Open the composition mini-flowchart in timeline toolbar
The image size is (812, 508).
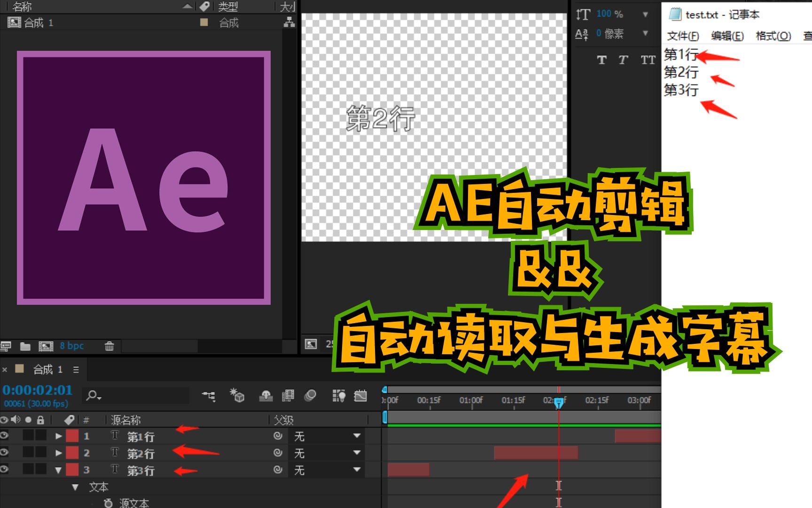(209, 396)
